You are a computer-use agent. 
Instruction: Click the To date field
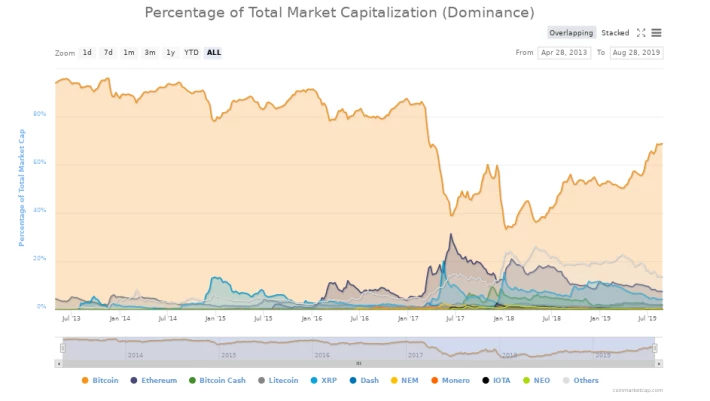pyautogui.click(x=636, y=53)
